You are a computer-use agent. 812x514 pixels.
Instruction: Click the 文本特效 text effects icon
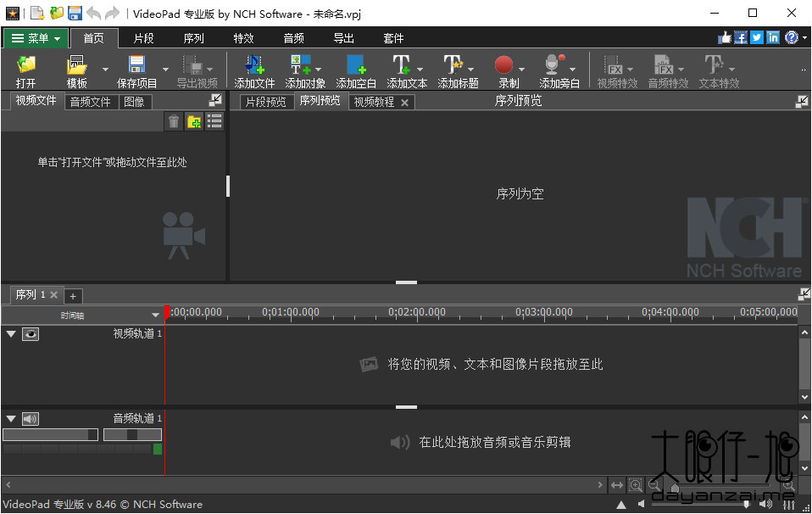tap(714, 64)
